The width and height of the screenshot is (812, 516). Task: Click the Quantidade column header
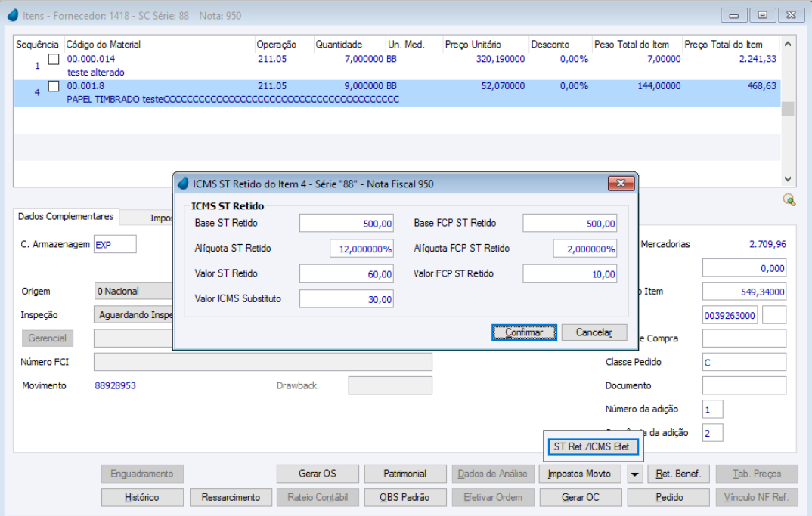click(x=349, y=45)
